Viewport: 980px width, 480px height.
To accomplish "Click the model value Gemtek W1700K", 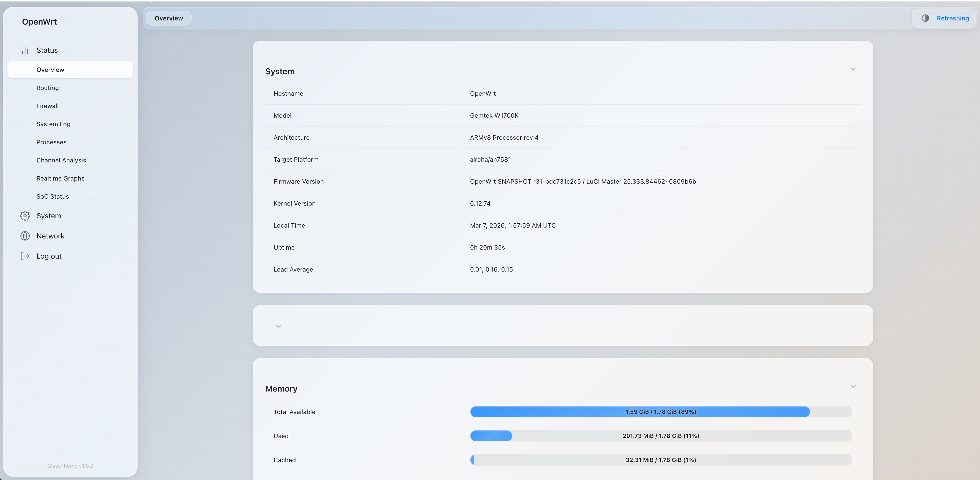I will (494, 116).
